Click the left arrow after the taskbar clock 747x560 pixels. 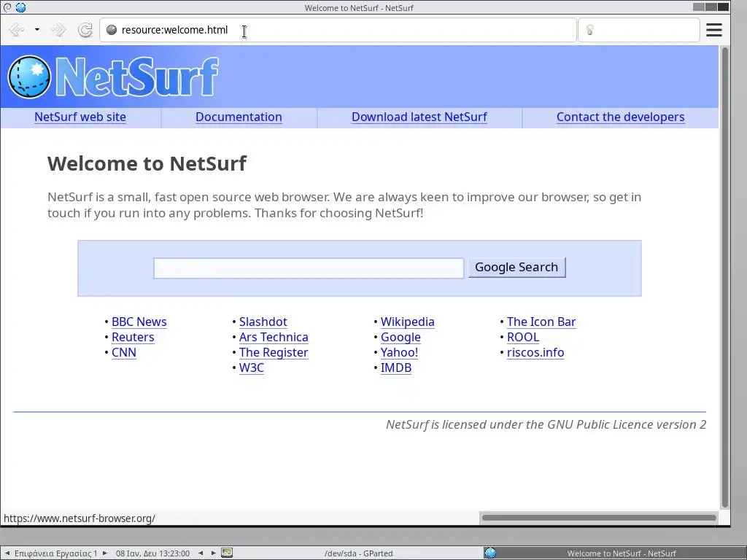[x=201, y=553]
